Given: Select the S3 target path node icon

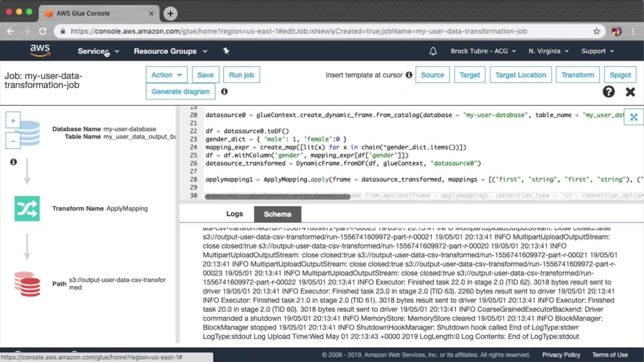Looking at the screenshot, I should click(x=27, y=284).
